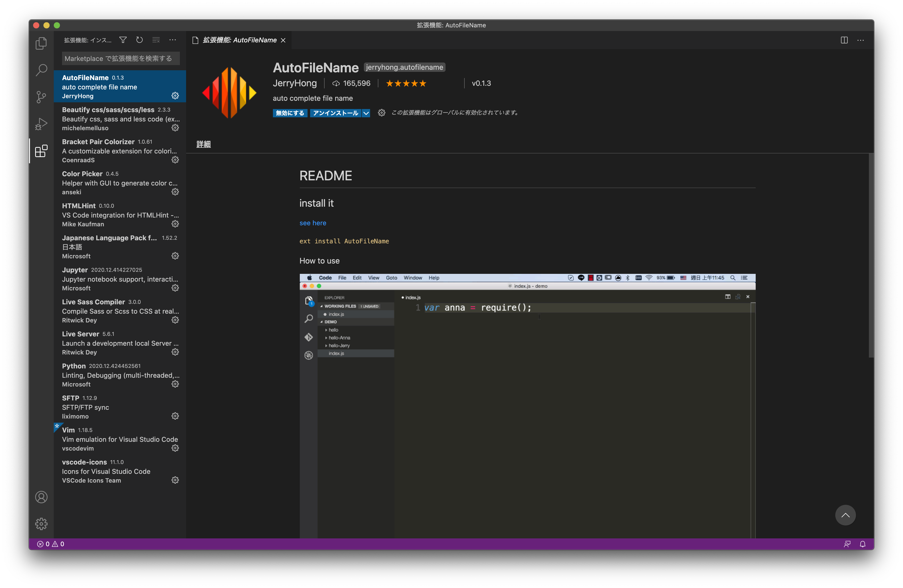Clear extensions search results icon

point(156,40)
